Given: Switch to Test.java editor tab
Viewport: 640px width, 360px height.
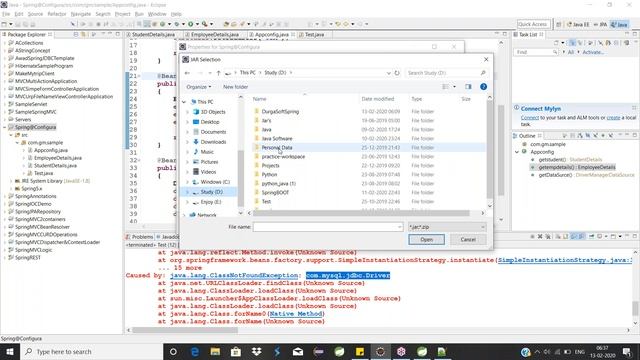Looking at the screenshot, I should pos(314,35).
